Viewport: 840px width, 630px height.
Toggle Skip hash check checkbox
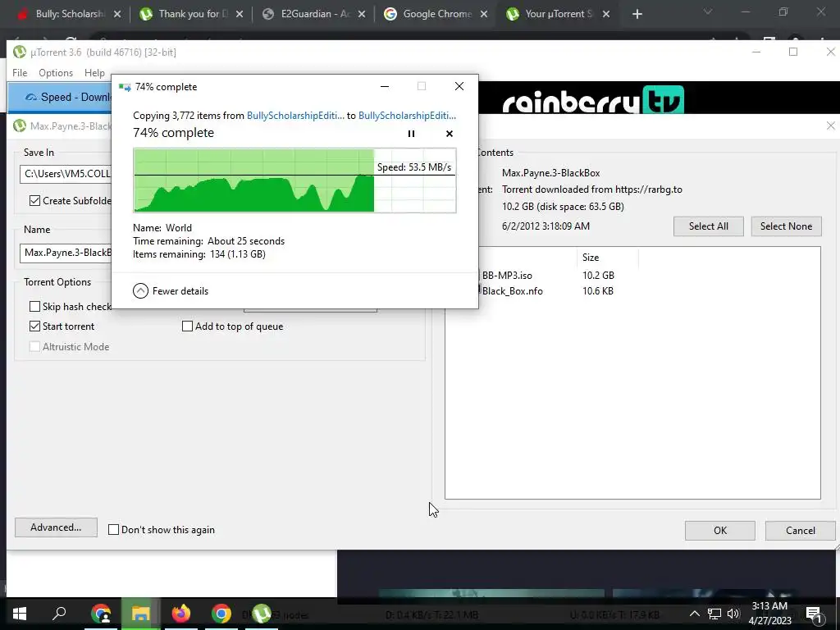[34, 307]
